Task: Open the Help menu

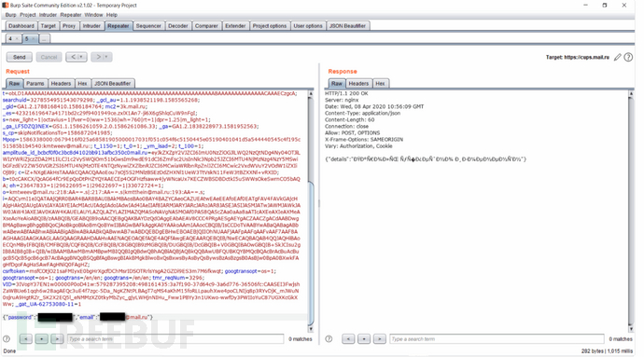Action: click(x=112, y=15)
